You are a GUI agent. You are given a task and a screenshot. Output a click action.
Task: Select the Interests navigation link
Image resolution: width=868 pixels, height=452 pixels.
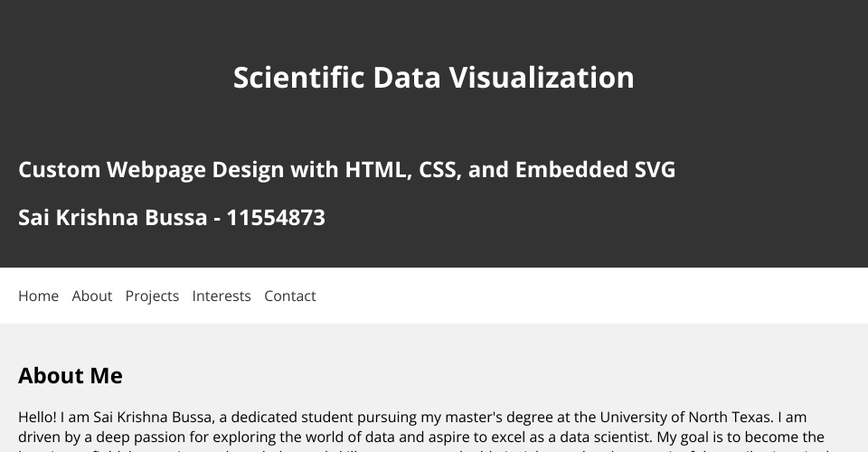pyautogui.click(x=222, y=296)
